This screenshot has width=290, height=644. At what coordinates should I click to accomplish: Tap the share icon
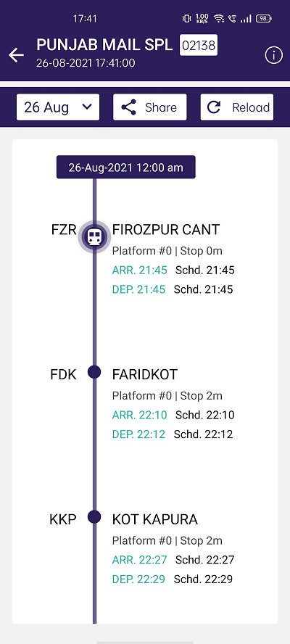pos(128,107)
